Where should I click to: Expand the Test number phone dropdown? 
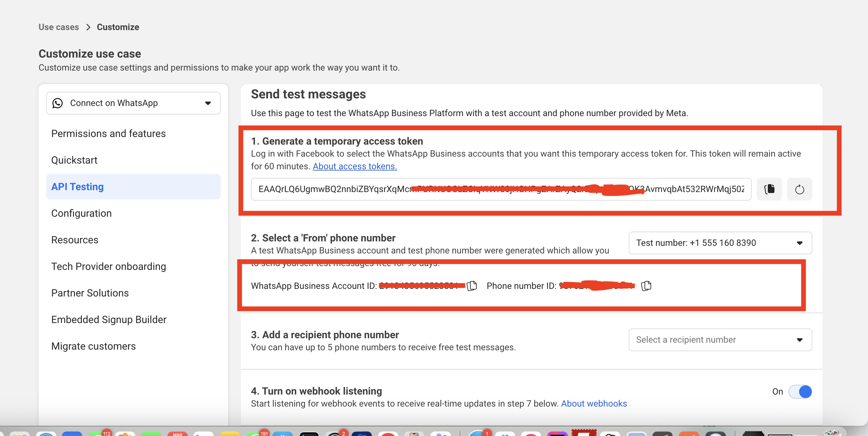point(720,243)
